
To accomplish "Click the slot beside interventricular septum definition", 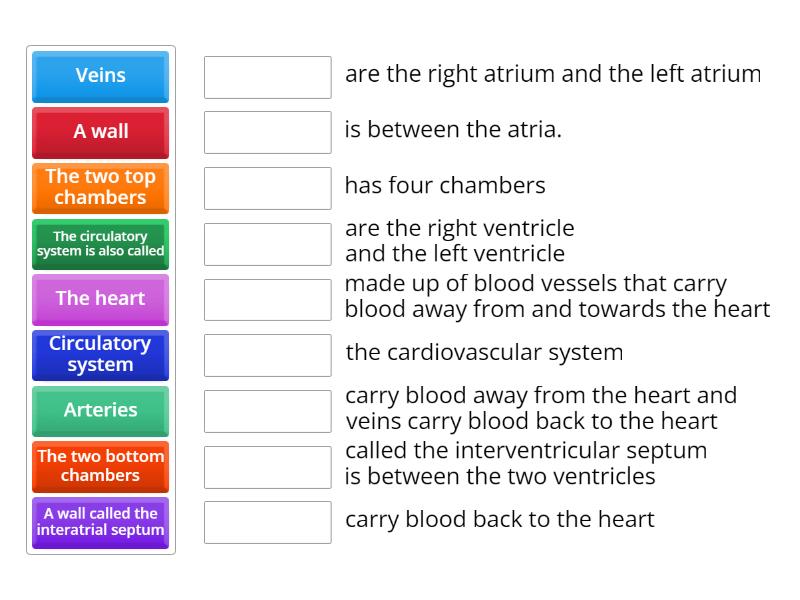I will point(266,464).
